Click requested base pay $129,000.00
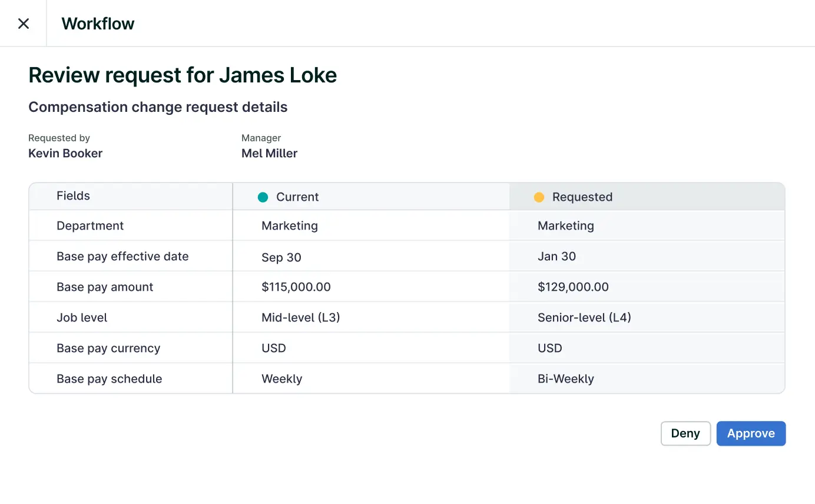The height and width of the screenshot is (504, 815). coord(573,287)
